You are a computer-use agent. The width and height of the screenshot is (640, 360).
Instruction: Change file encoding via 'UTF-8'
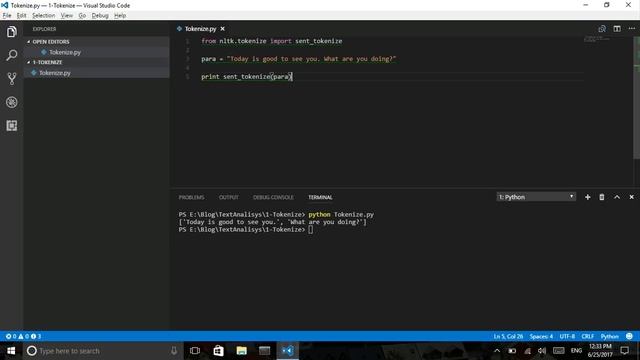click(x=567, y=336)
